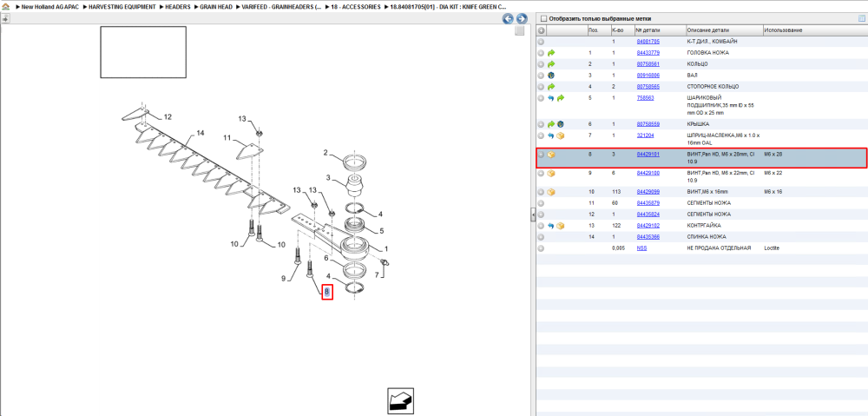Open the column settings icon in parts table

click(861, 18)
